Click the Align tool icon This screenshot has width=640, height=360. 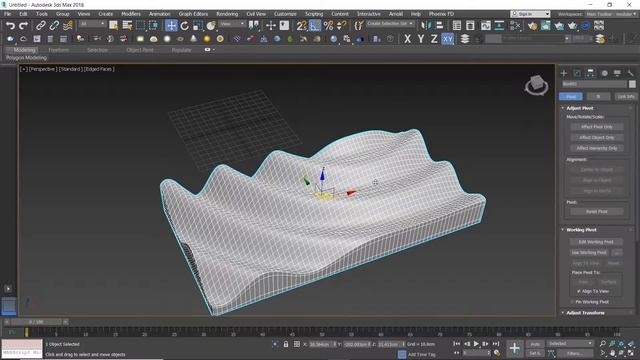(439, 26)
